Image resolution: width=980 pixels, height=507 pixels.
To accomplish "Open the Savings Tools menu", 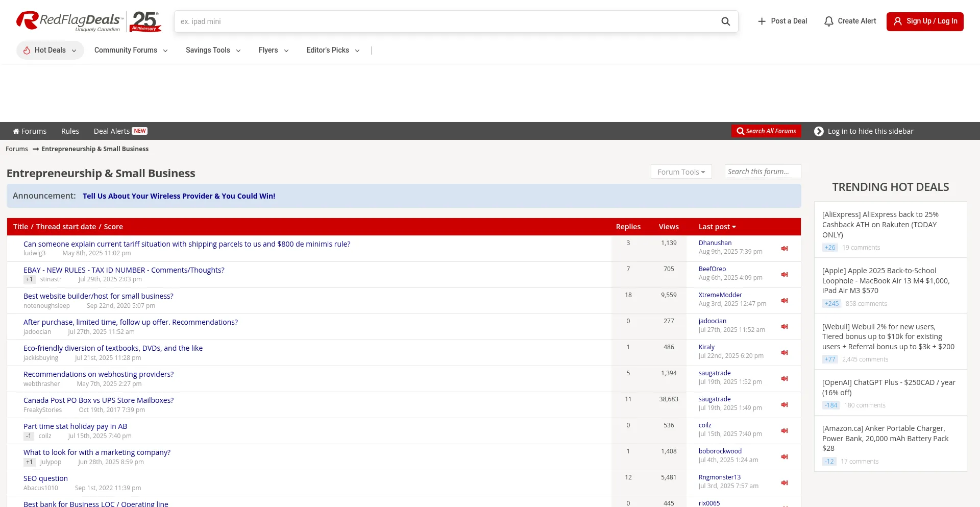I will 213,50.
